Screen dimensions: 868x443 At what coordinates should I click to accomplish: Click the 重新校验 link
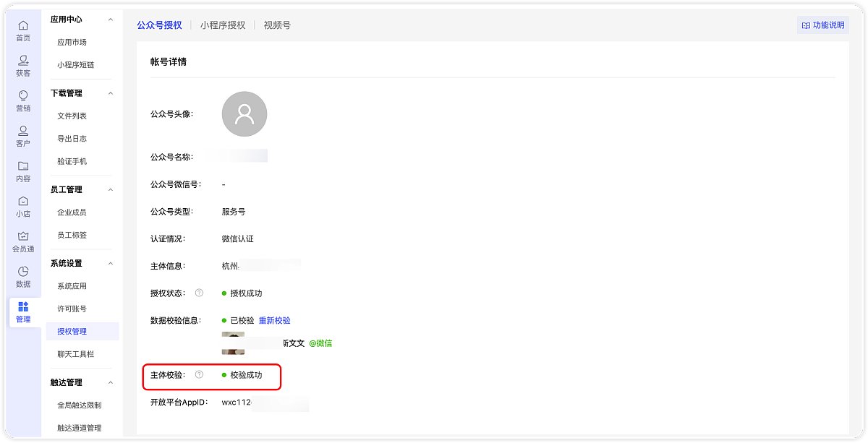275,320
